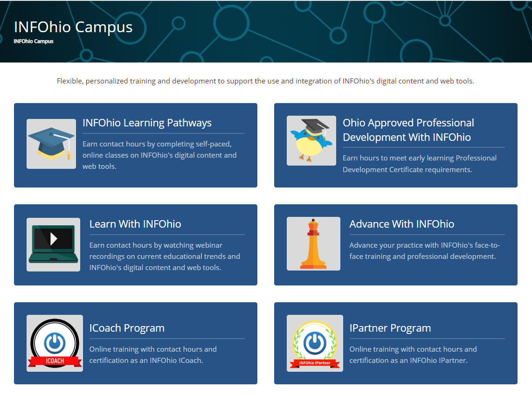Image resolution: width=532 pixels, height=396 pixels.
Task: Open the Advance With INFOhio heading
Action: (402, 224)
